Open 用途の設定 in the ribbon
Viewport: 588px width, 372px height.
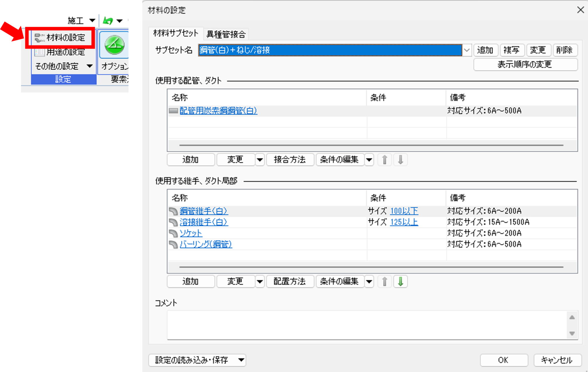coord(60,52)
